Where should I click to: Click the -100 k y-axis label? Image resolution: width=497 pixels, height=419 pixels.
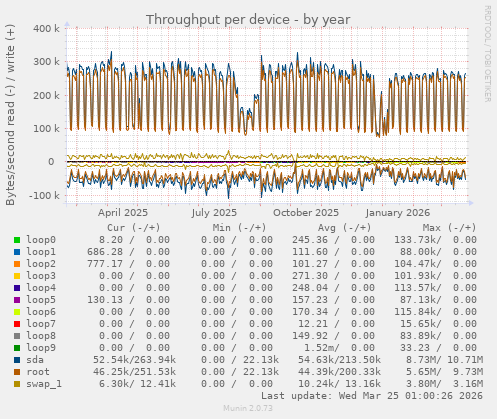tap(44, 195)
